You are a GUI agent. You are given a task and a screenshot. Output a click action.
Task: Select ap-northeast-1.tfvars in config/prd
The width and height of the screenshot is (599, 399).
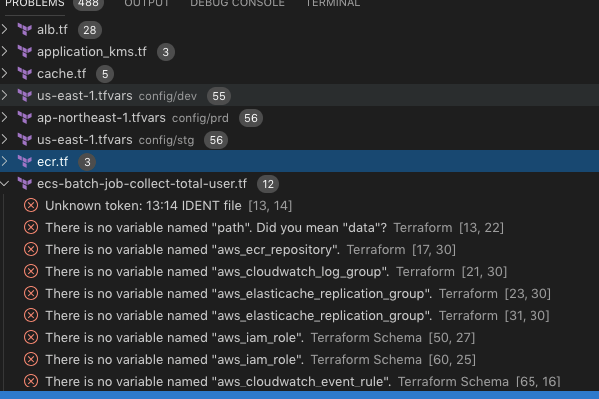[300, 118]
